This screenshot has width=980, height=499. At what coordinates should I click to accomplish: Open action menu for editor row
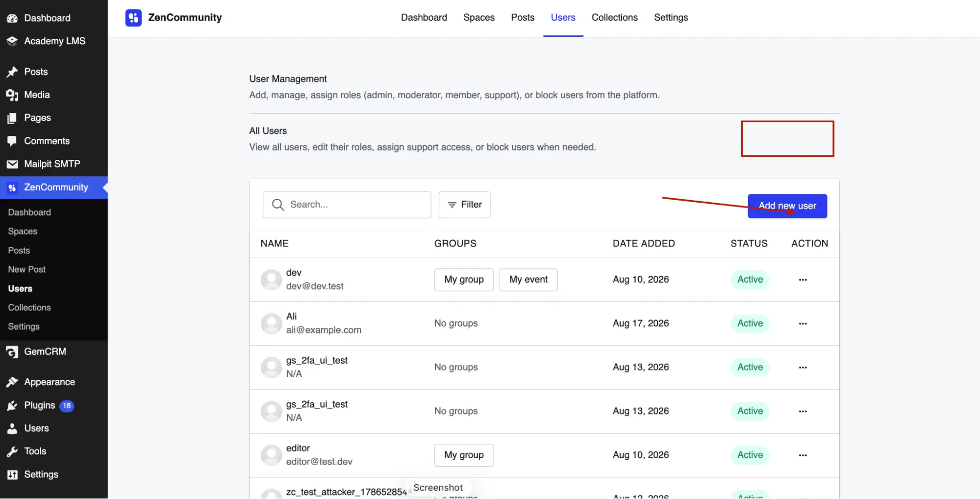(x=803, y=455)
